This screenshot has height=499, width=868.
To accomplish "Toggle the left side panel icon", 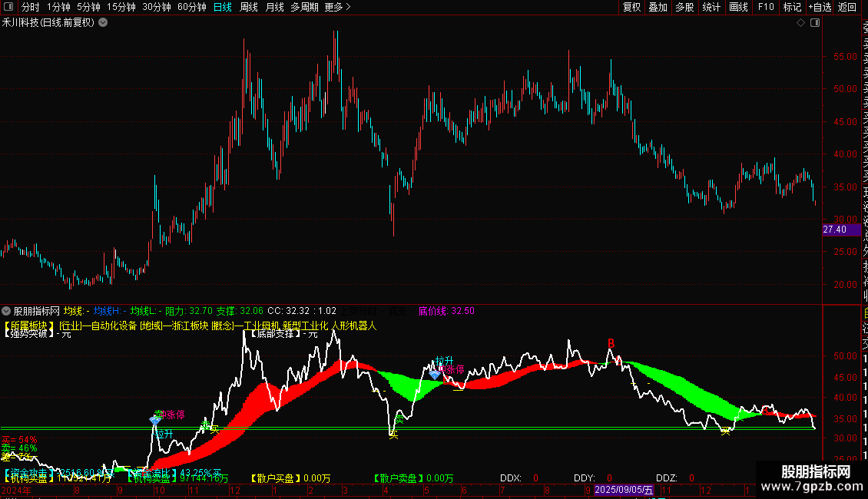I will click(8, 7).
